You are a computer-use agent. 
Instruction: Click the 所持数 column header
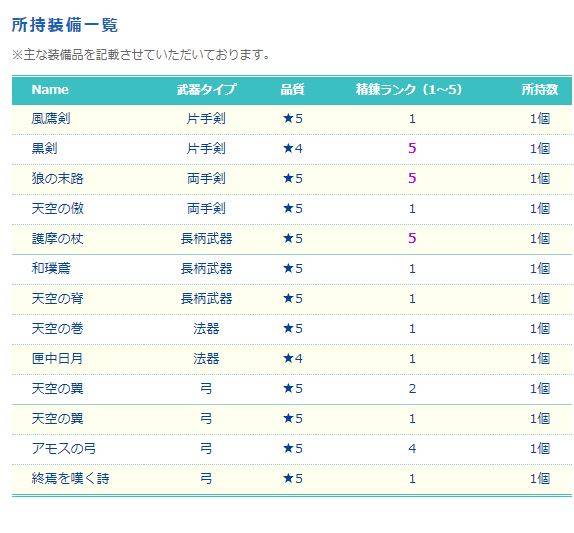click(x=540, y=90)
